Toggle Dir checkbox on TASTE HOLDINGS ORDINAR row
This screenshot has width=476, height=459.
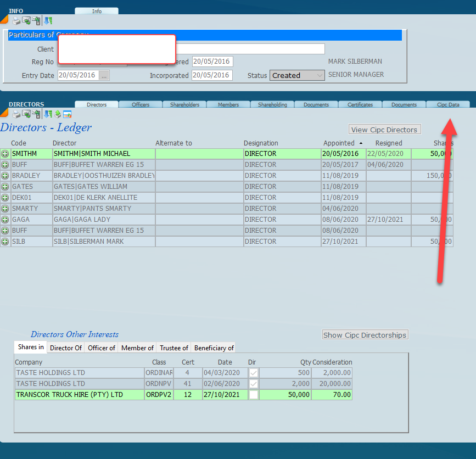[253, 373]
